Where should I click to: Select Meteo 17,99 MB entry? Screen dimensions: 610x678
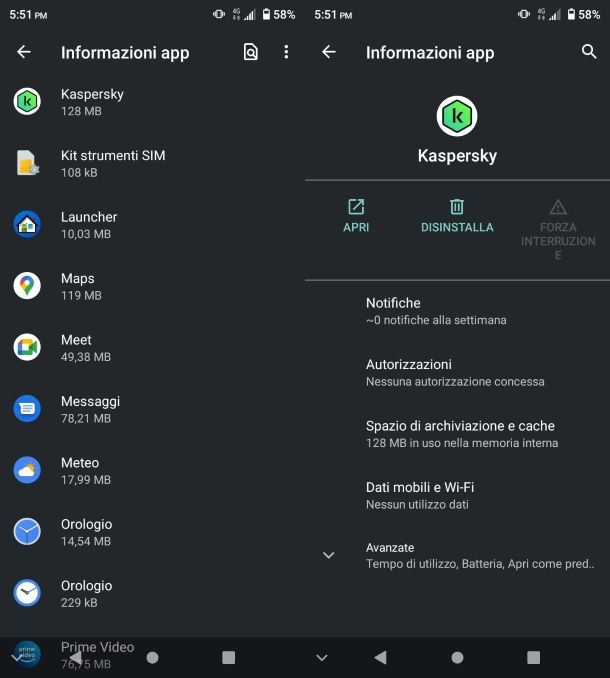[152, 470]
